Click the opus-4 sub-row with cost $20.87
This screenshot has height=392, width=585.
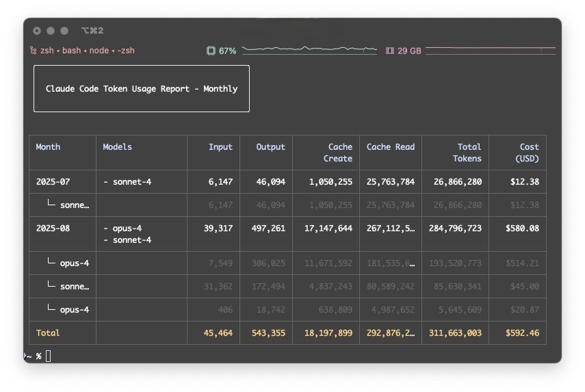click(x=287, y=310)
